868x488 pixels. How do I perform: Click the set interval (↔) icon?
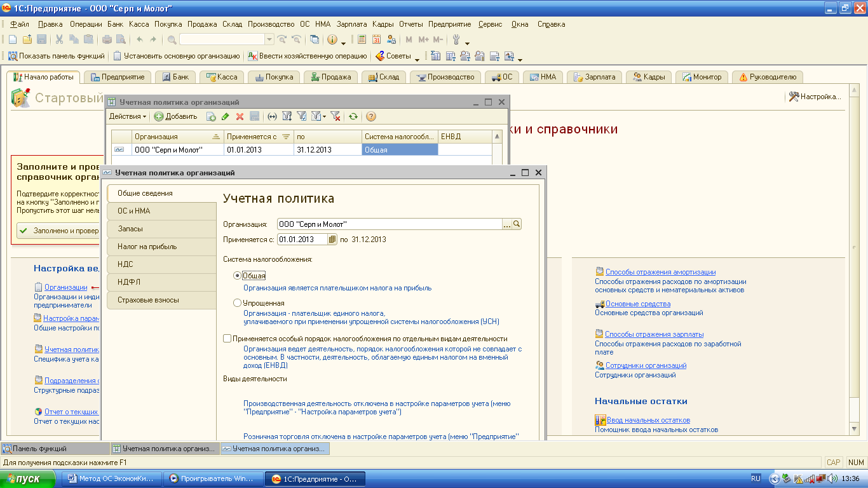pos(272,116)
